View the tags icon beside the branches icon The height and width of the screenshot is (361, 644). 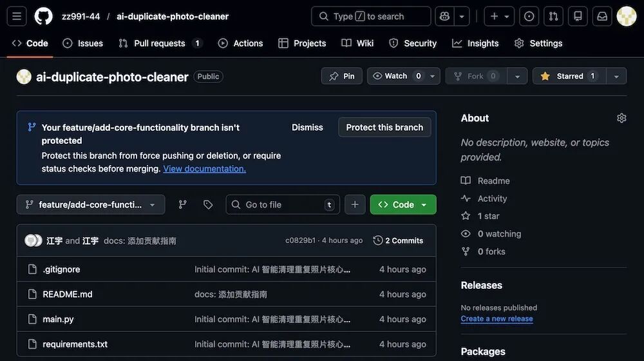tap(208, 204)
